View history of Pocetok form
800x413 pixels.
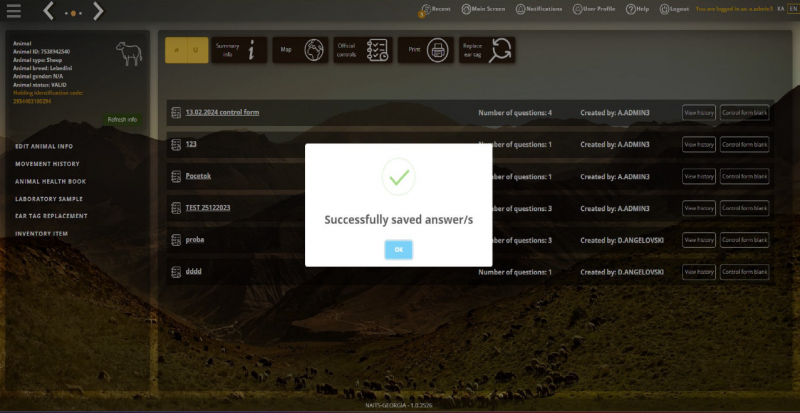tap(698, 176)
